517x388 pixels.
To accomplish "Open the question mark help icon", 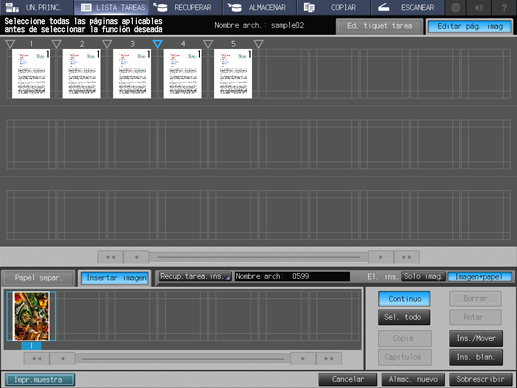I will point(504,7).
